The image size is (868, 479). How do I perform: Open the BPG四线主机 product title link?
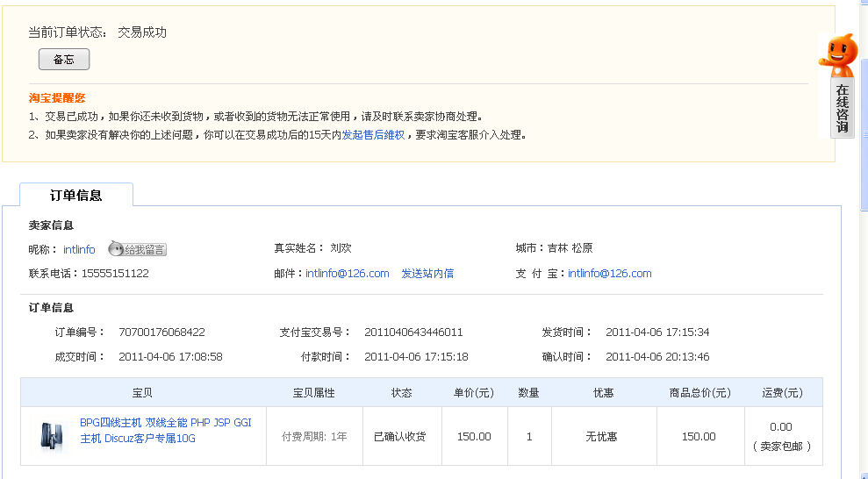click(x=166, y=431)
